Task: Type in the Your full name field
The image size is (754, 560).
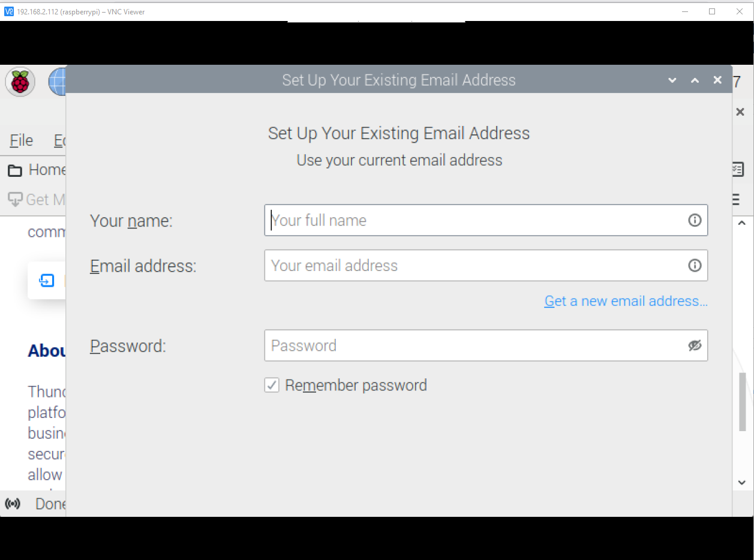Action: (x=474, y=220)
